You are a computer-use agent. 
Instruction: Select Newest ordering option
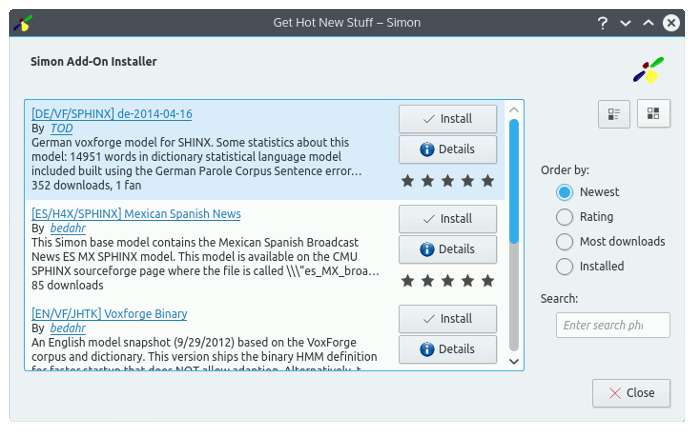click(x=564, y=192)
